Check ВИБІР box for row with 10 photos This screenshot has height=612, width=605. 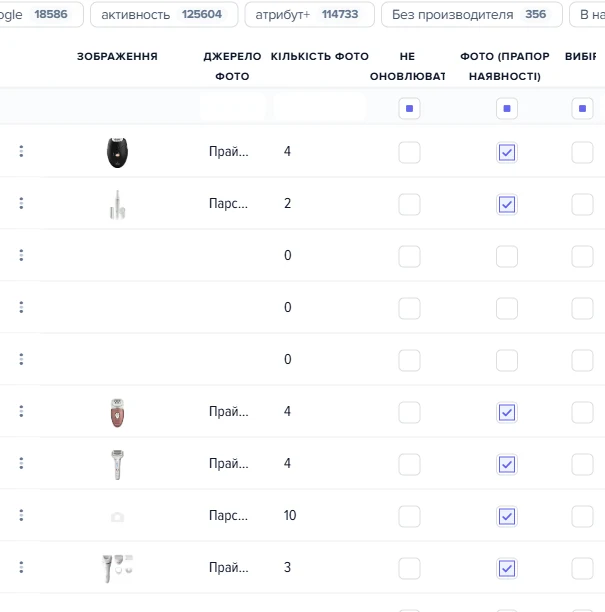[x=582, y=516]
